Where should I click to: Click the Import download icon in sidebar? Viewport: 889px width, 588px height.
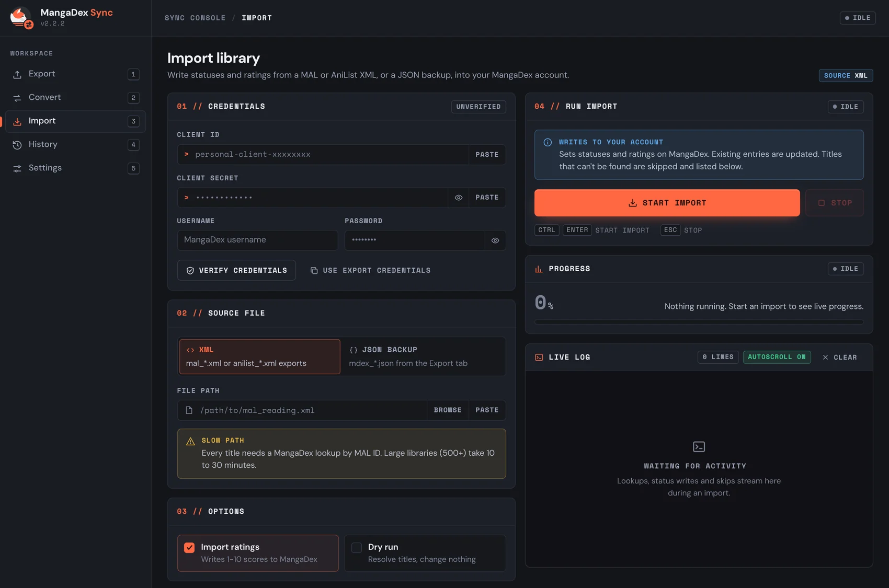[x=17, y=121]
